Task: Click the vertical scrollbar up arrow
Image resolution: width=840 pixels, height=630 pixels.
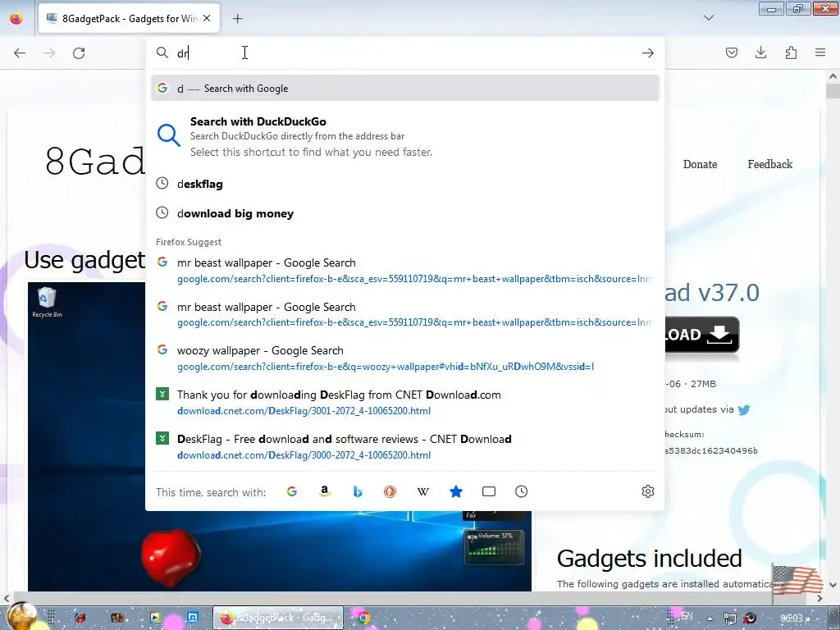Action: [x=833, y=76]
